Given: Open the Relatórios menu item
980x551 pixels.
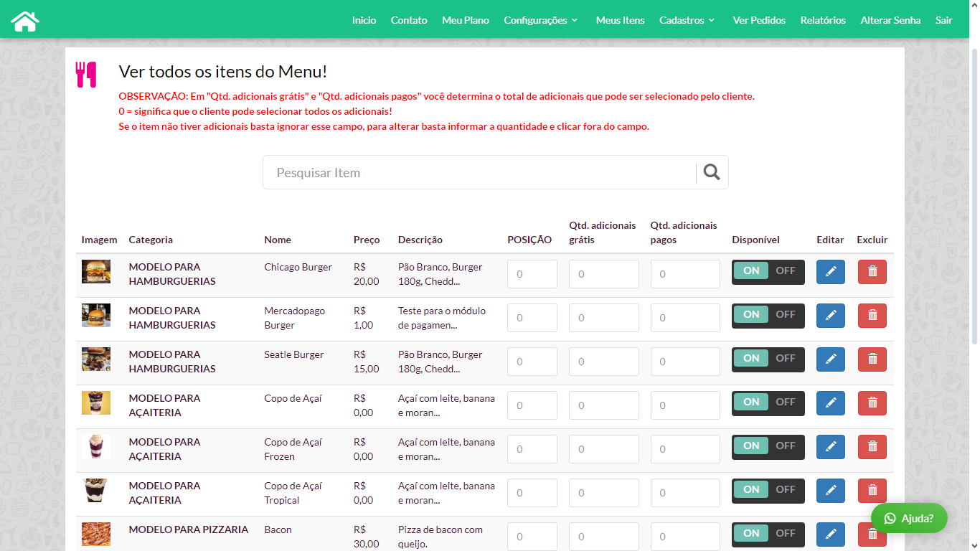Looking at the screenshot, I should [822, 20].
